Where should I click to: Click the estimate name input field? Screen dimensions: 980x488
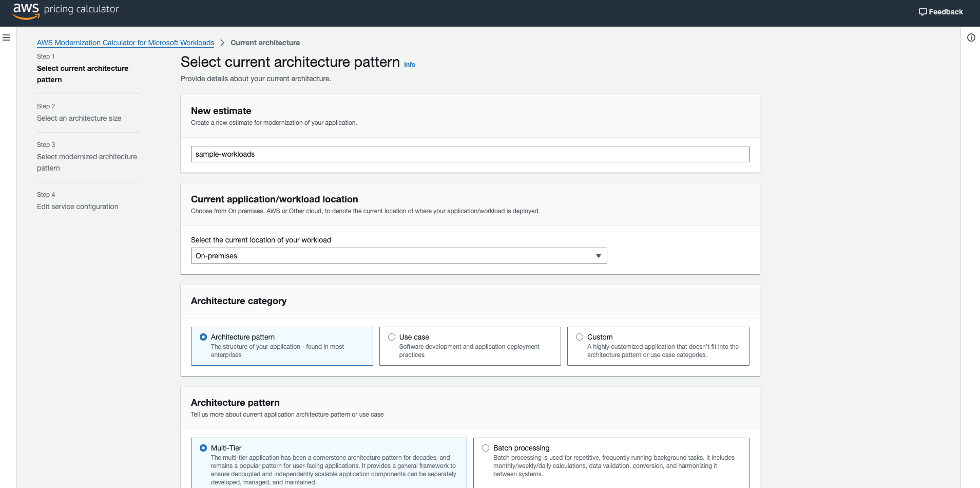(470, 154)
